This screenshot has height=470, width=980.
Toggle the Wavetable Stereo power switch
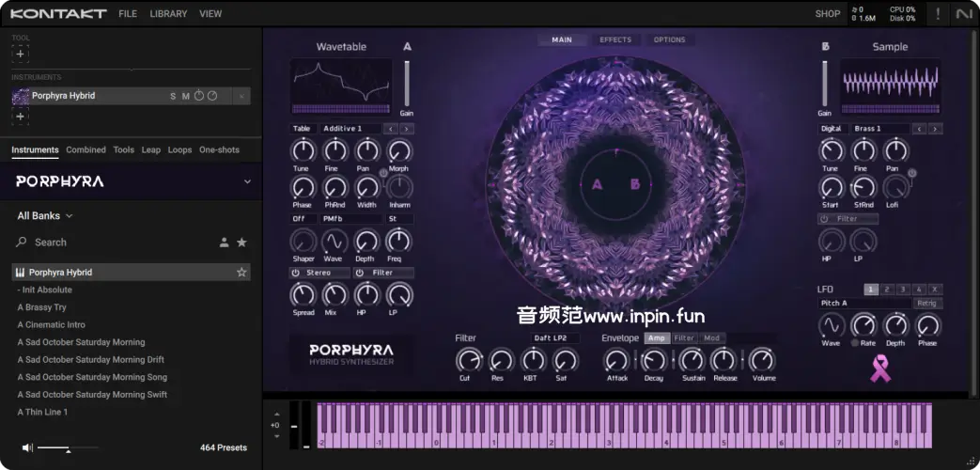click(x=296, y=273)
